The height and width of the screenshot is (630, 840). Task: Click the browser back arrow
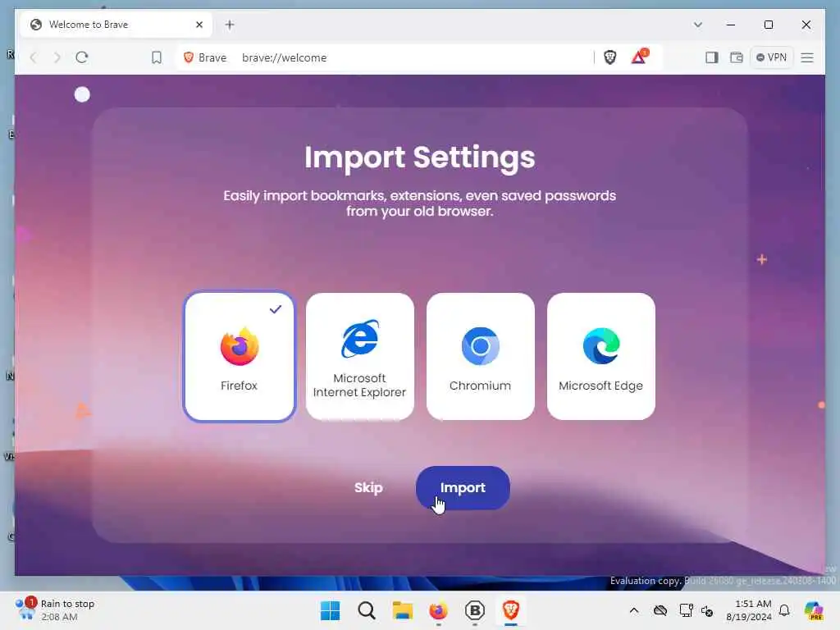33,57
